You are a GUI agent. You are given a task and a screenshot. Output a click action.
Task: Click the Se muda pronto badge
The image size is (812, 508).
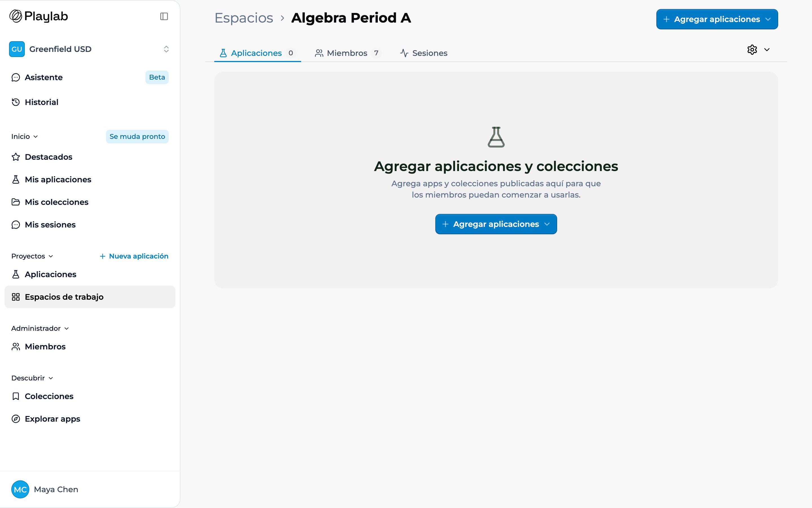137,136
